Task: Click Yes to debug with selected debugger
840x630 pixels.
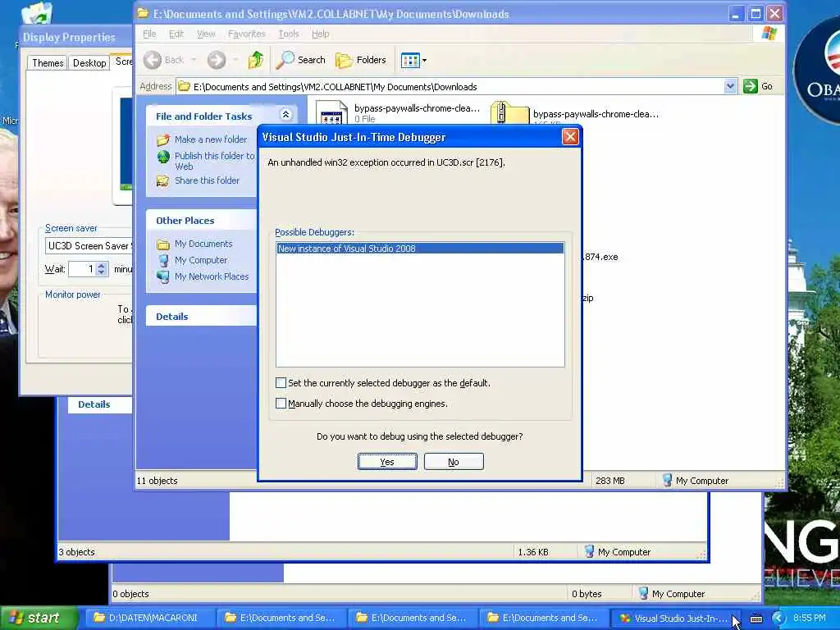Action: pos(387,462)
